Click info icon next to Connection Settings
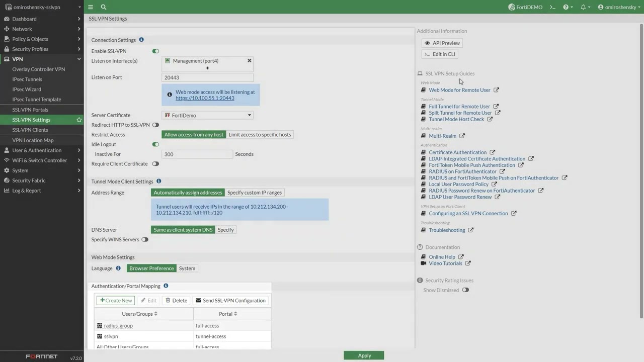Image resolution: width=644 pixels, height=362 pixels. pyautogui.click(x=141, y=40)
